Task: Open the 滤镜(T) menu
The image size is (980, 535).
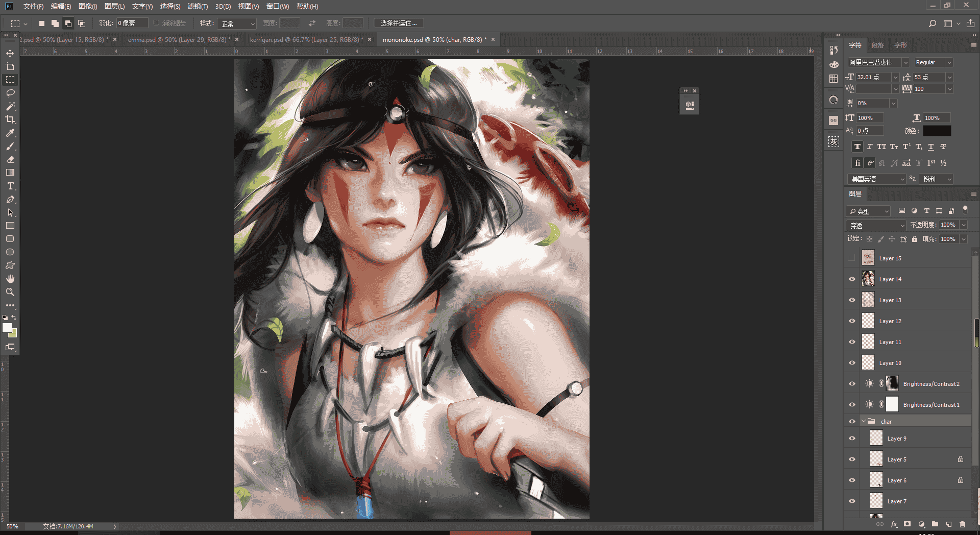Action: (198, 6)
